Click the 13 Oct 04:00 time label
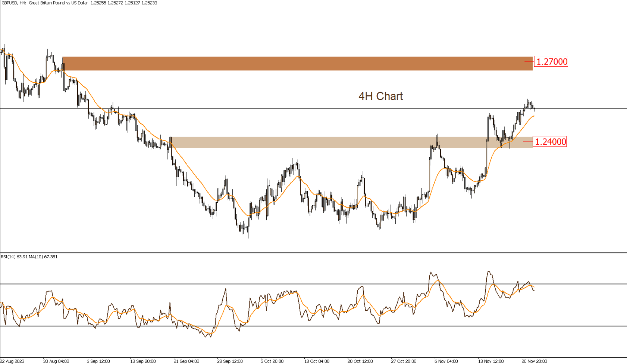The height and width of the screenshot is (364, 627). pyautogui.click(x=317, y=361)
